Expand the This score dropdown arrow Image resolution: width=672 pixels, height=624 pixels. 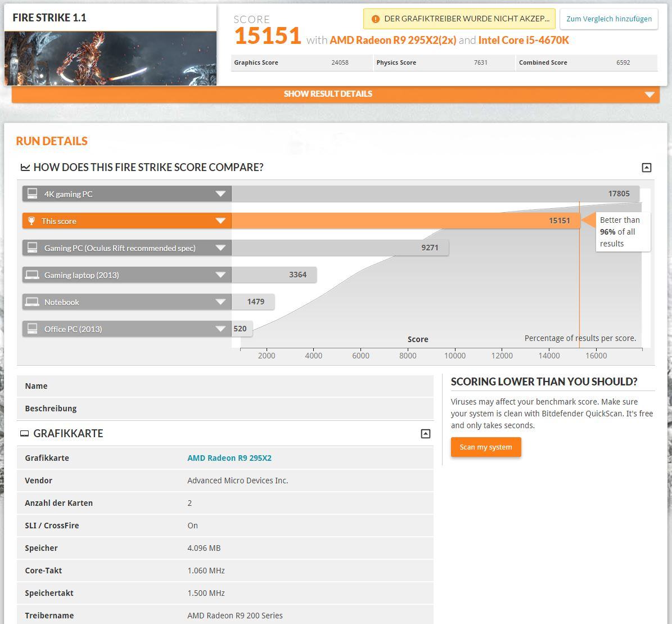click(220, 221)
